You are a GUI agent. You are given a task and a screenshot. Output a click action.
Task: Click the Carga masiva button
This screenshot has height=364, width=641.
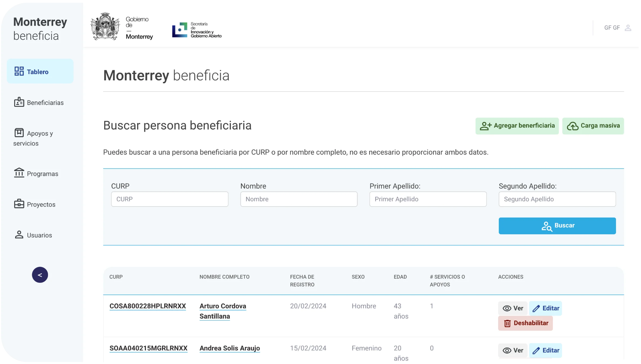tap(593, 126)
